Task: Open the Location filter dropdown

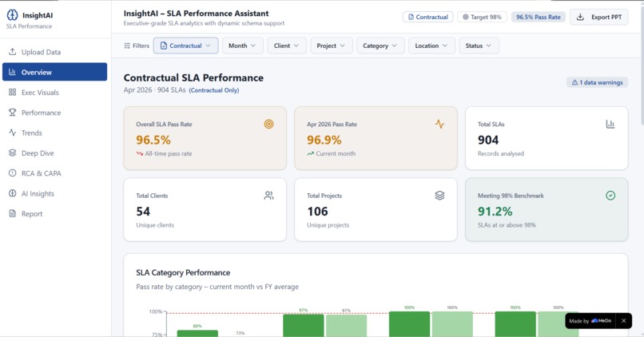Action: (431, 46)
